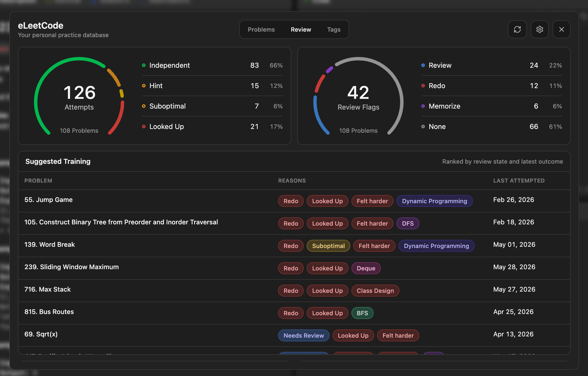The image size is (588, 376).
Task: Click the None flag legend row
Action: pos(491,126)
